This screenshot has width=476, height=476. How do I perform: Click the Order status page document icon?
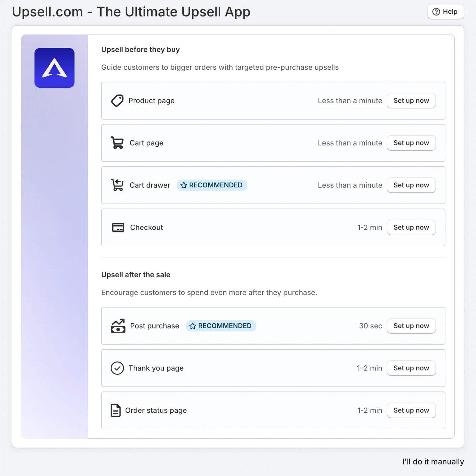(115, 410)
